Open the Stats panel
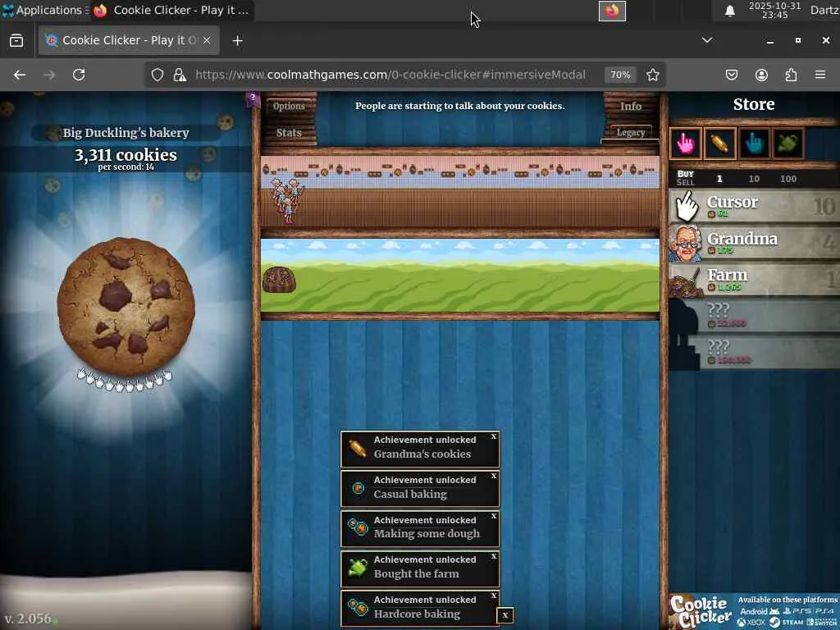The image size is (840, 630). coord(289,132)
